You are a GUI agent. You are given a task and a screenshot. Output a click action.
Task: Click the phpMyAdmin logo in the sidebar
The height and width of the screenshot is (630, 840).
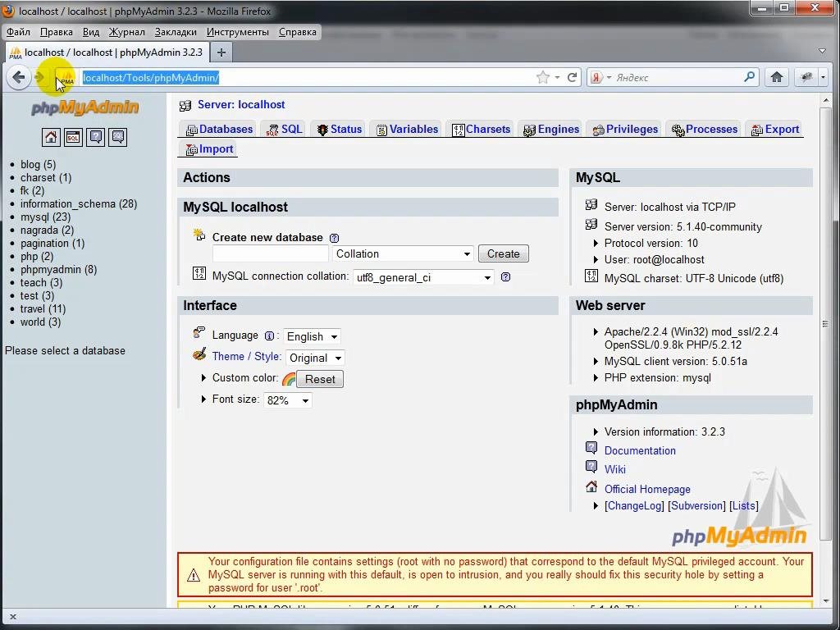tap(85, 107)
